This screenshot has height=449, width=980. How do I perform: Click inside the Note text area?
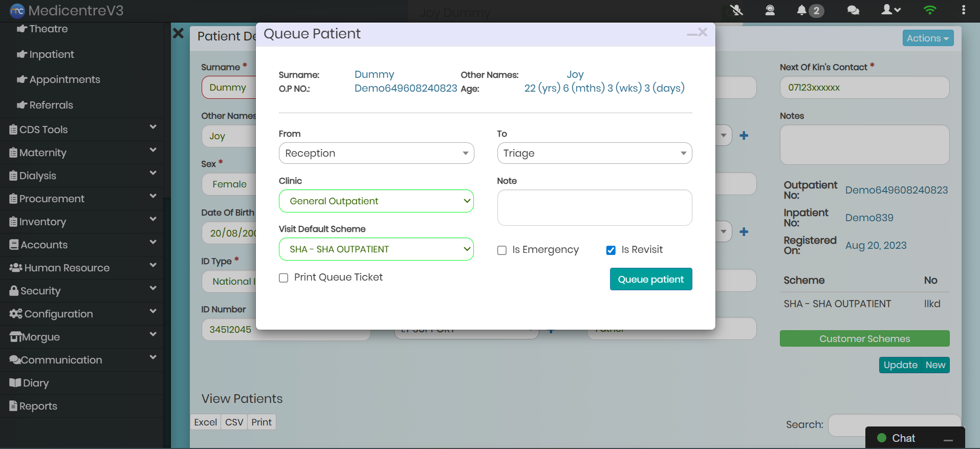pos(594,208)
